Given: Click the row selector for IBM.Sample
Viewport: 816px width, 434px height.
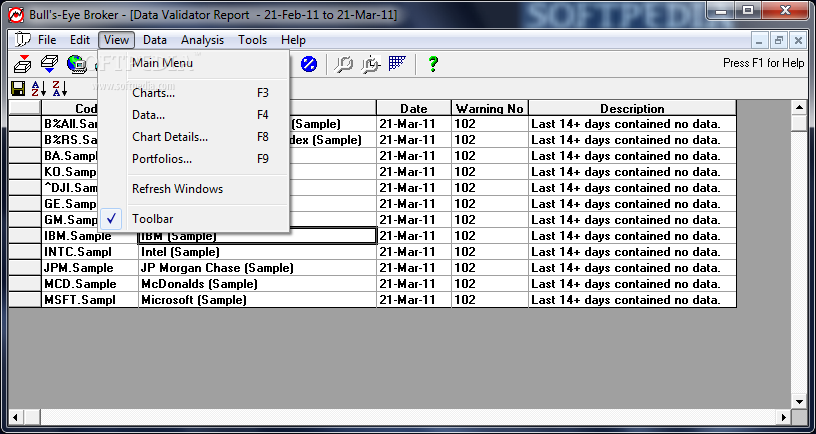Looking at the screenshot, I should [25, 236].
